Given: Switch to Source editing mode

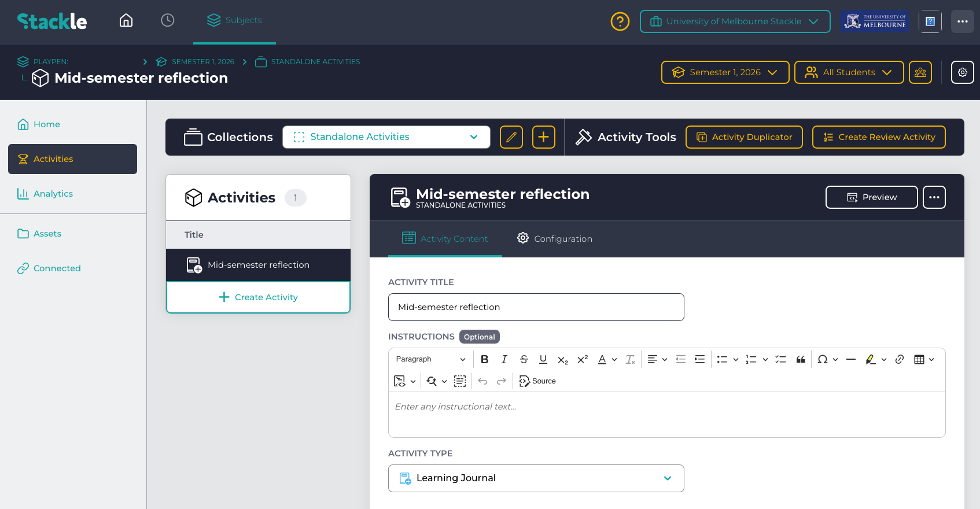Looking at the screenshot, I should [x=537, y=381].
